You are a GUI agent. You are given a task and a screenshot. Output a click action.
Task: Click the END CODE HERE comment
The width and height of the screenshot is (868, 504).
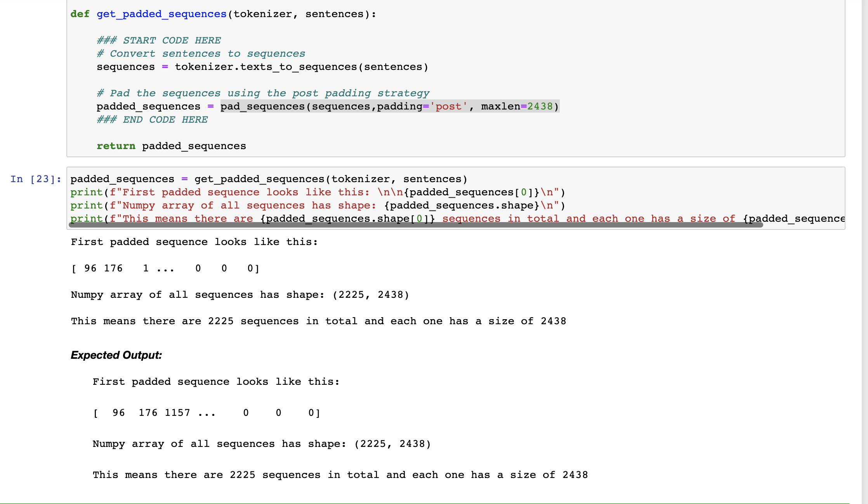pyautogui.click(x=152, y=120)
